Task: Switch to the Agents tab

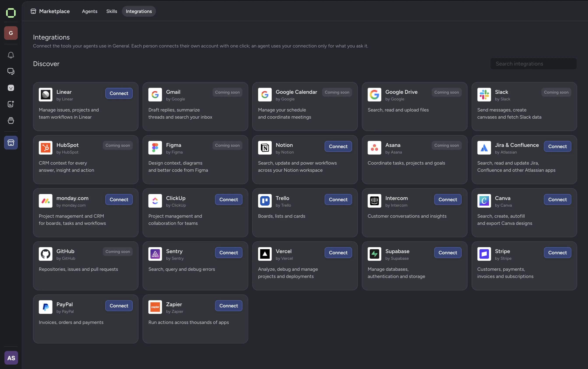Action: tap(90, 11)
